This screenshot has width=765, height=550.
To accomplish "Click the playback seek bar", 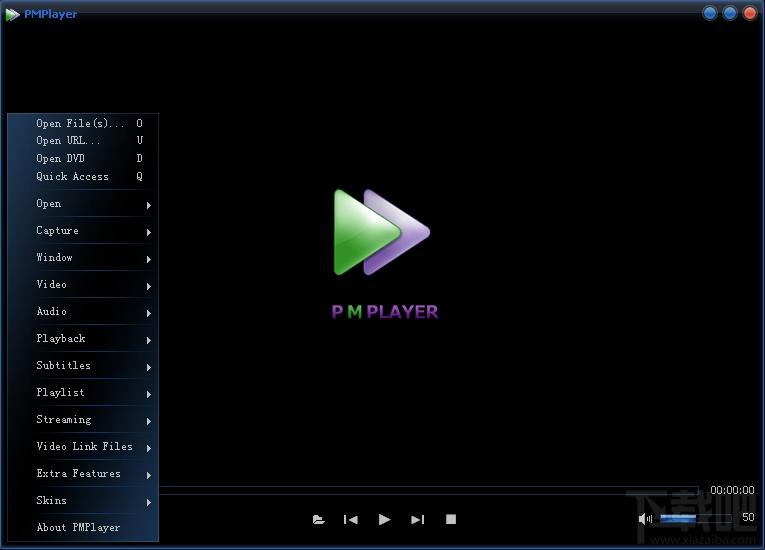I will pyautogui.click(x=429, y=490).
